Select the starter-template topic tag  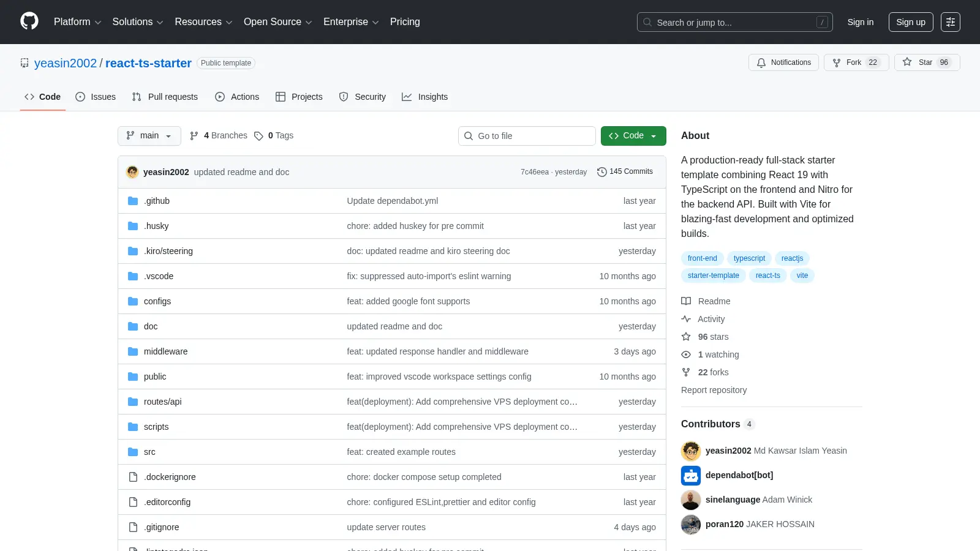[714, 275]
